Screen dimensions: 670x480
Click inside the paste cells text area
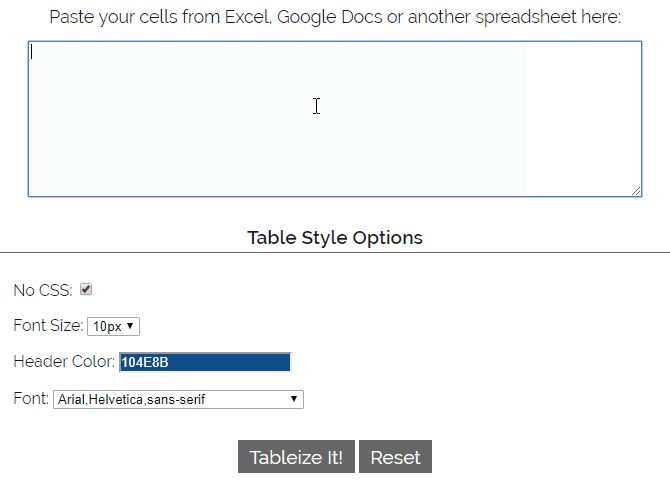click(334, 118)
